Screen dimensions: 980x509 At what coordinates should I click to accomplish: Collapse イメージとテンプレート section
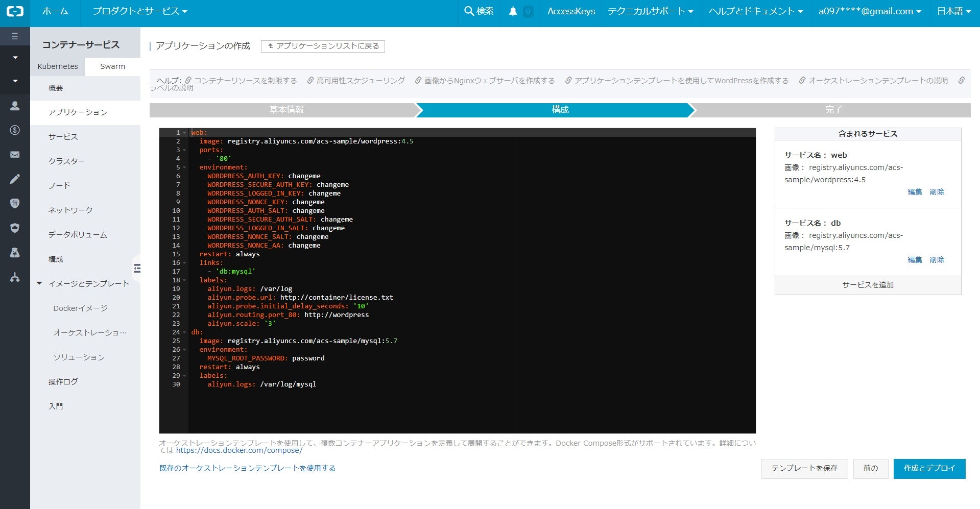click(x=39, y=283)
